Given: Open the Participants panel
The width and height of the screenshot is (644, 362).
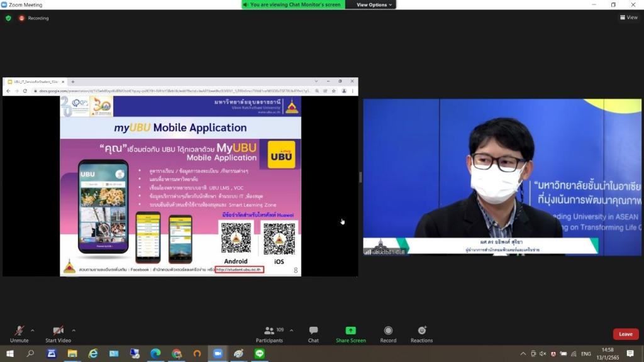Looking at the screenshot, I should point(269,334).
